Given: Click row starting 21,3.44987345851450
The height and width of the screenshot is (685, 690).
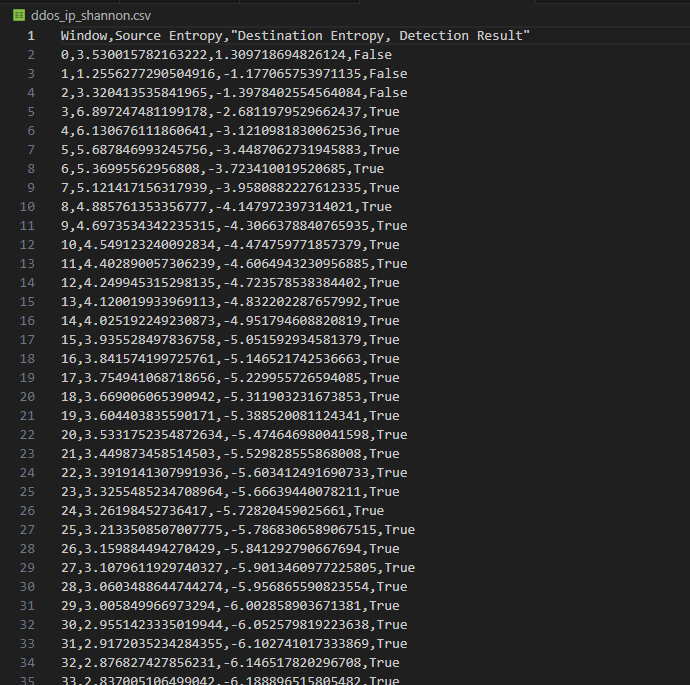Looking at the screenshot, I should click(x=230, y=453).
